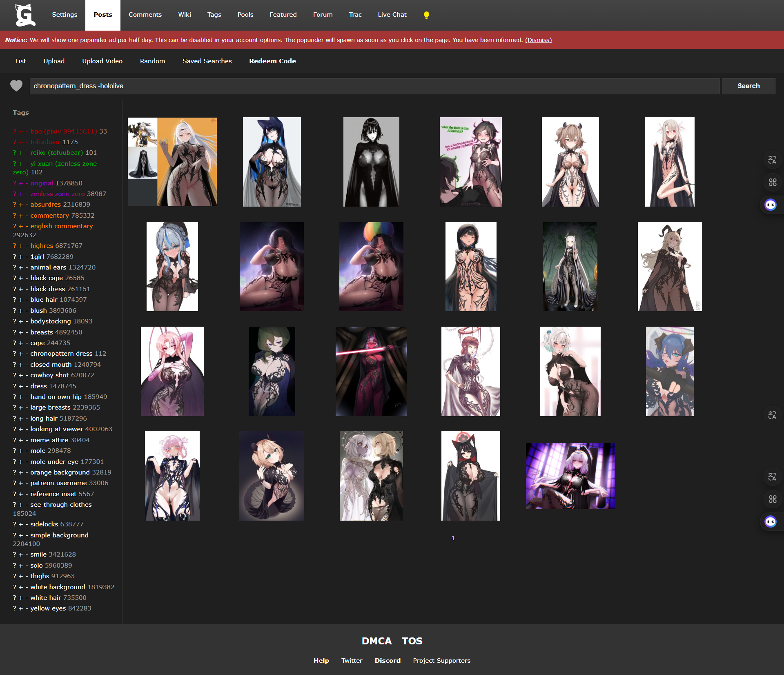Open the lightsaber character thumbnail

371,371
